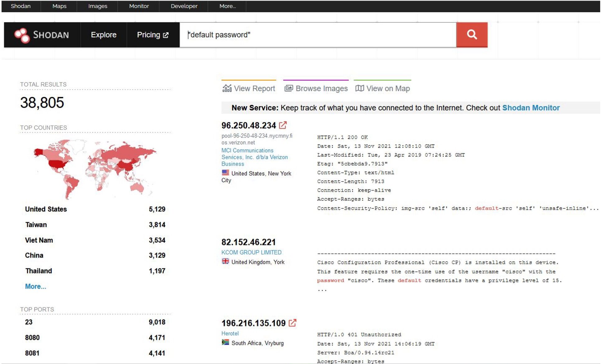Viewport: 602px width, 364px height.
Task: Click the United States count 5,129
Action: pyautogui.click(x=157, y=209)
